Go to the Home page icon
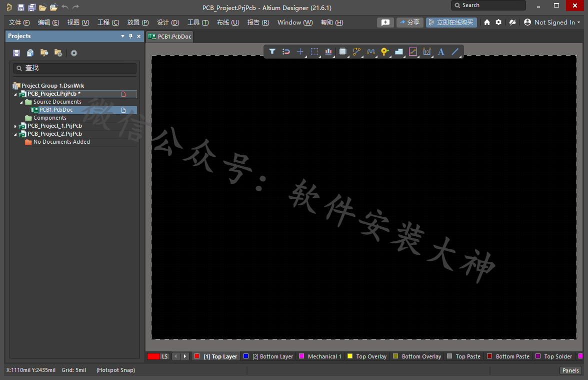The width and height of the screenshot is (588, 380). [x=487, y=23]
